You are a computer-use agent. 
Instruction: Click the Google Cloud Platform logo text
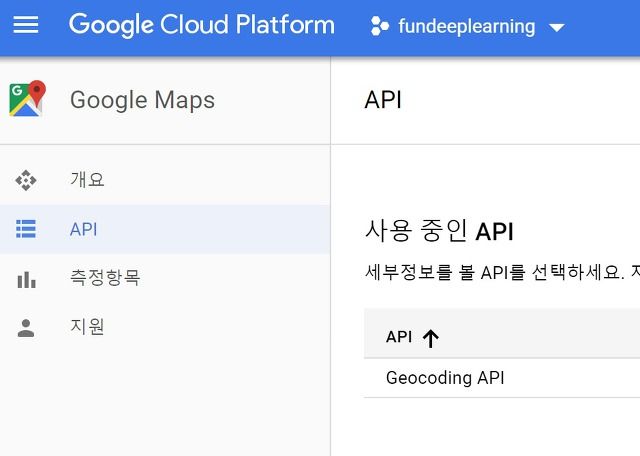[x=202, y=25]
